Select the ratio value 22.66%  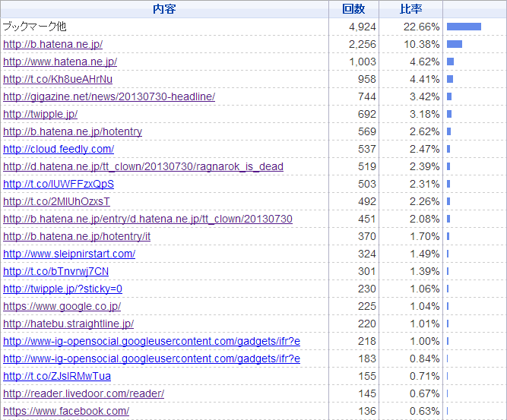421,27
